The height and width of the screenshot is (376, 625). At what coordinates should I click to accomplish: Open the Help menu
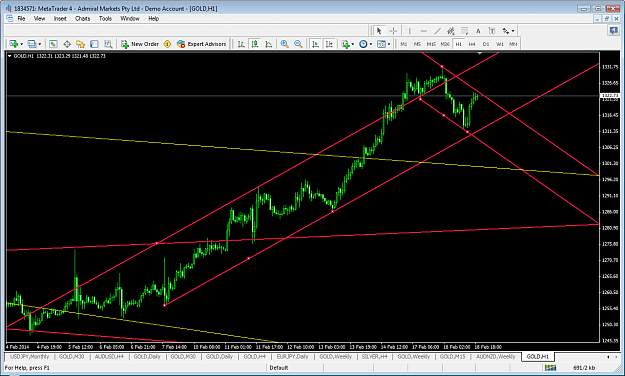(x=153, y=18)
